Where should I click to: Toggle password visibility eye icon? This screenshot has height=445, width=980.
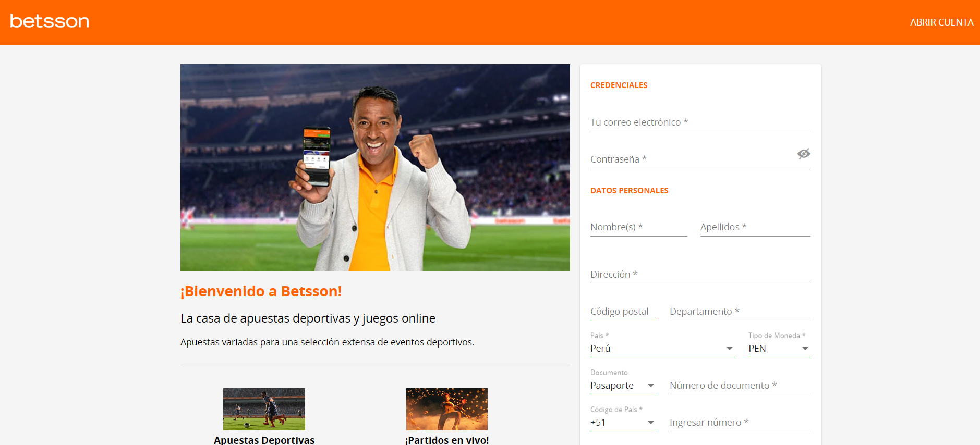(804, 154)
